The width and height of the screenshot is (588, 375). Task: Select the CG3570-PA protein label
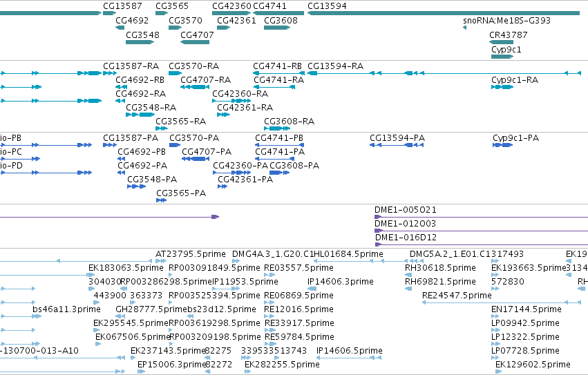194,138
